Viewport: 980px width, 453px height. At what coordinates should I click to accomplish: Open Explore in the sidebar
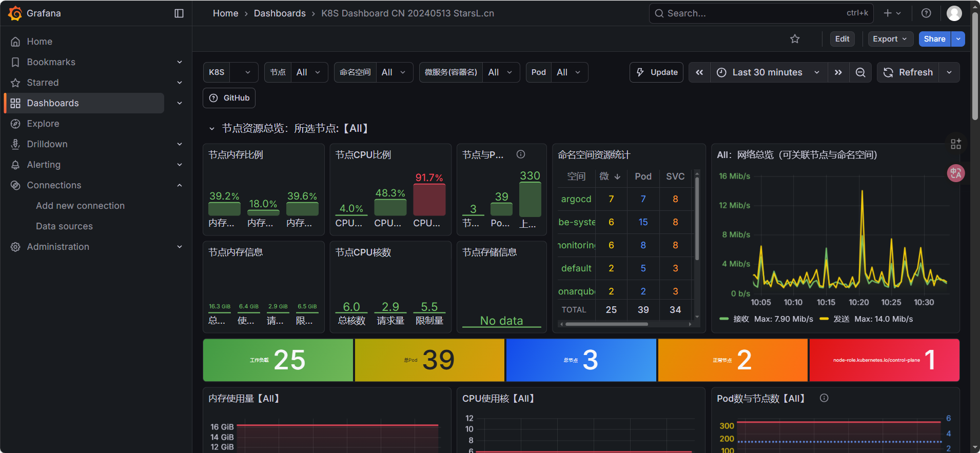point(43,124)
